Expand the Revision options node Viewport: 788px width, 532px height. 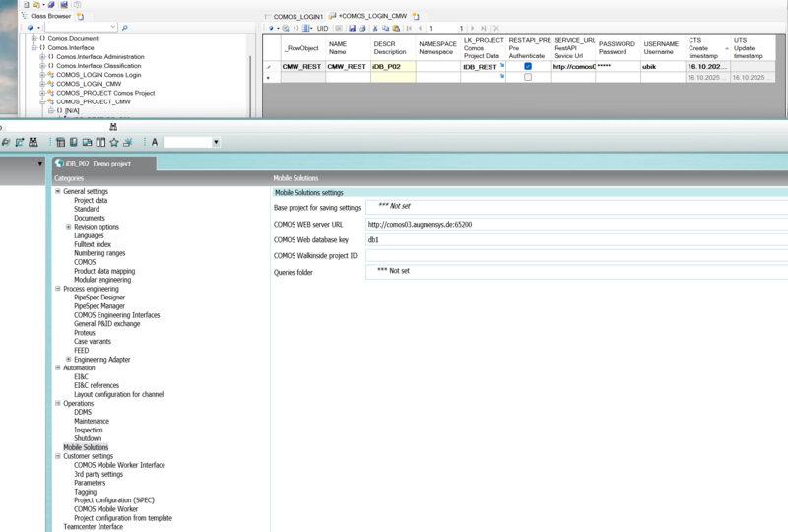[68, 227]
